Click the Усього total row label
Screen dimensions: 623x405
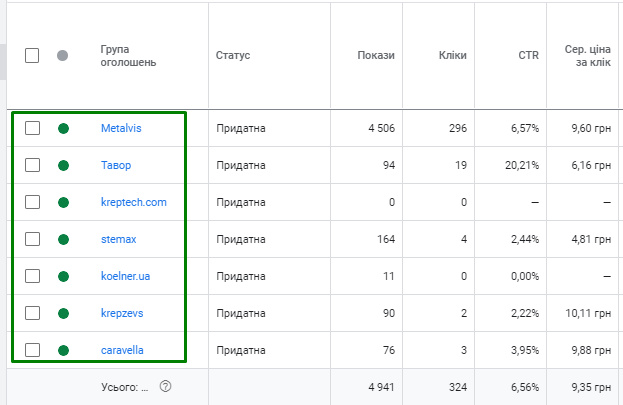click(124, 387)
